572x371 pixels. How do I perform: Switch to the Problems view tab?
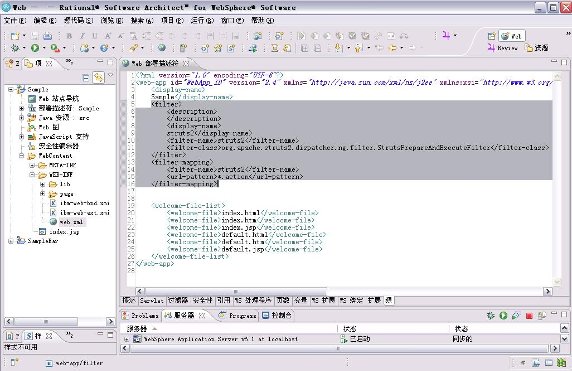141,316
